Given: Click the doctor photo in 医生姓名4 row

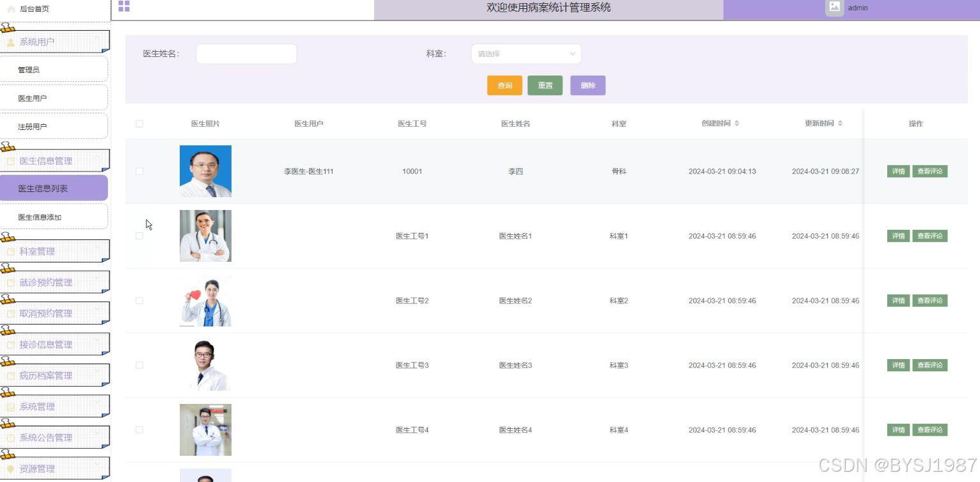Looking at the screenshot, I should pos(205,430).
